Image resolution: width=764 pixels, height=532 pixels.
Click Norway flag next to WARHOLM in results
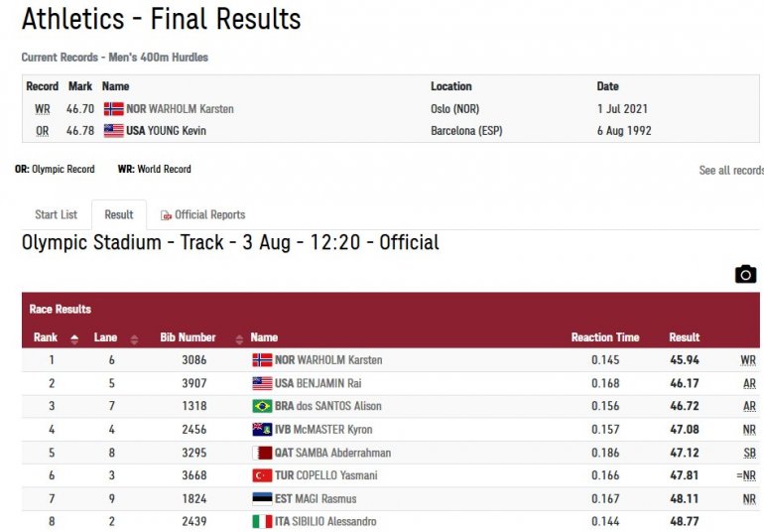point(262,360)
